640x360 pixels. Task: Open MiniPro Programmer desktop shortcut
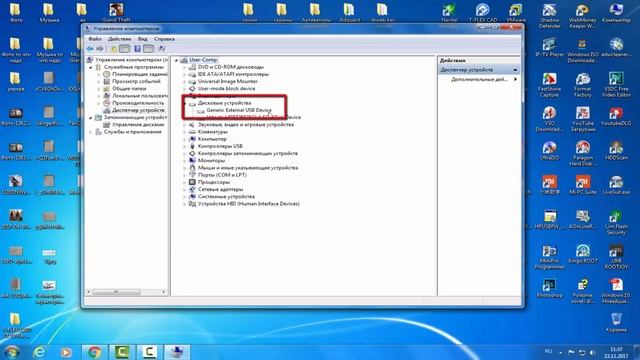click(x=549, y=257)
